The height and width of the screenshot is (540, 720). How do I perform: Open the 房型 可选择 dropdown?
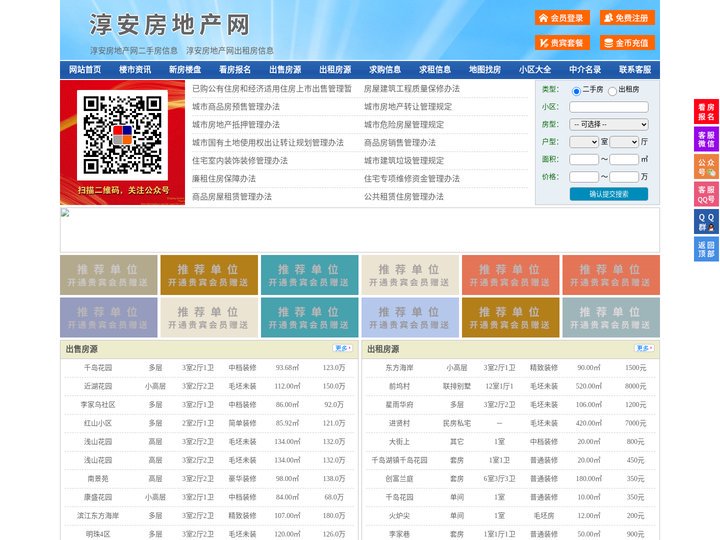[609, 124]
